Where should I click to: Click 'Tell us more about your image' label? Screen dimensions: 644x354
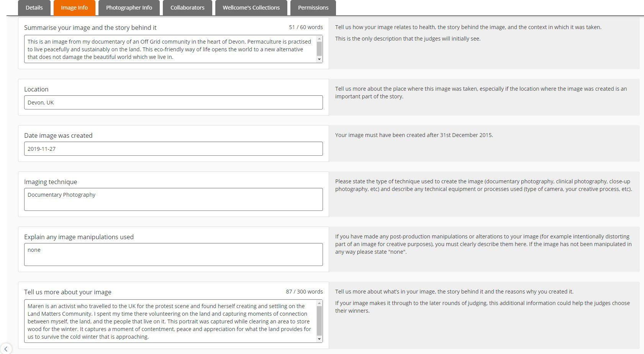pos(68,292)
